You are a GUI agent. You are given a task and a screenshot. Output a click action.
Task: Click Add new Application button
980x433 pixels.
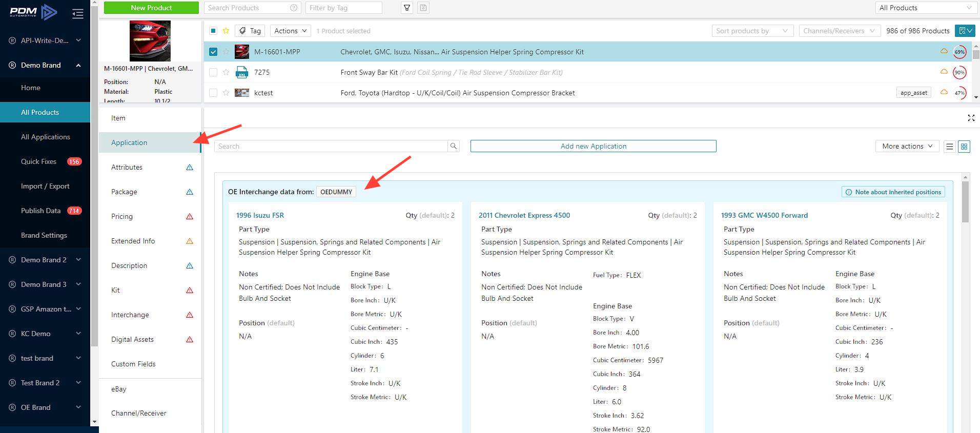(594, 146)
